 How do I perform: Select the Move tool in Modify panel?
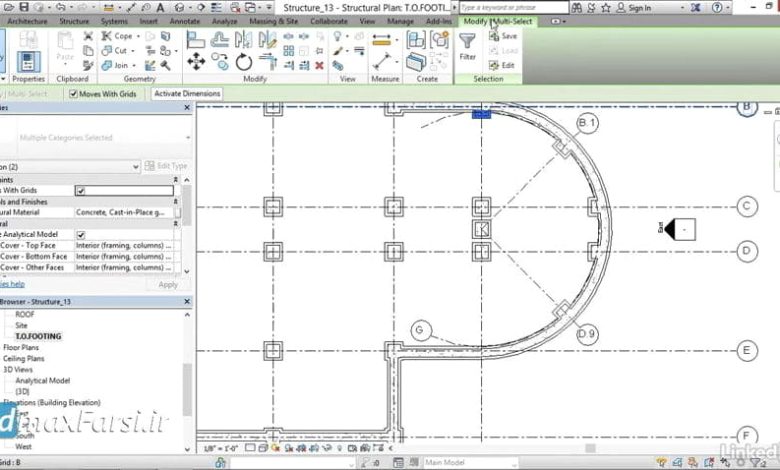(196, 62)
